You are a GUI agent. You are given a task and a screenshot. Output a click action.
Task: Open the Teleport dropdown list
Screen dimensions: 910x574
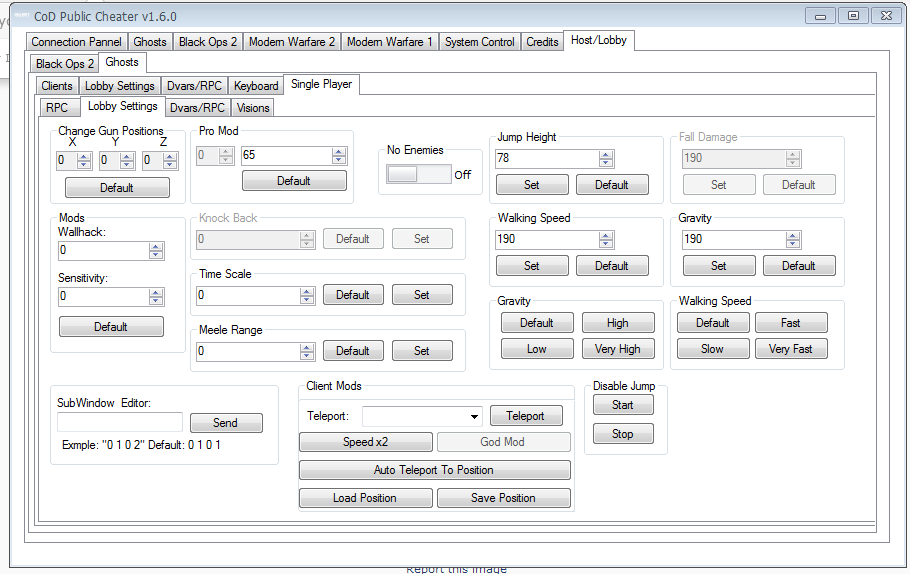click(474, 416)
